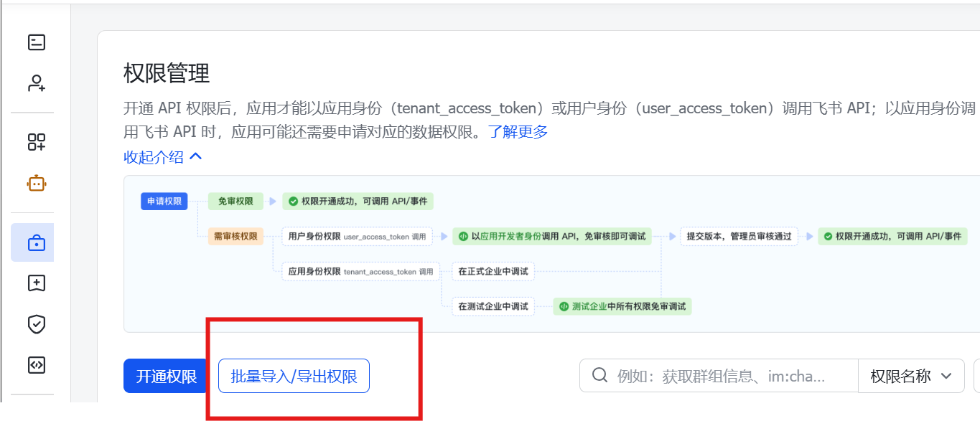Viewport: 980px width, 421px height.
Task: Expand the 权限名称 dropdown
Action: (x=911, y=377)
